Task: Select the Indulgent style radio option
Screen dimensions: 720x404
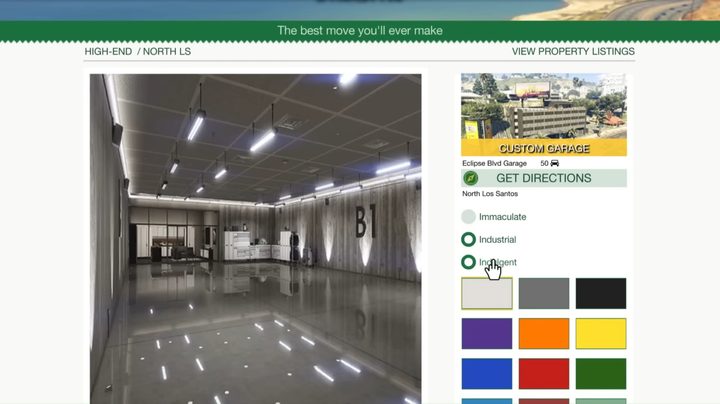Action: [x=468, y=262]
